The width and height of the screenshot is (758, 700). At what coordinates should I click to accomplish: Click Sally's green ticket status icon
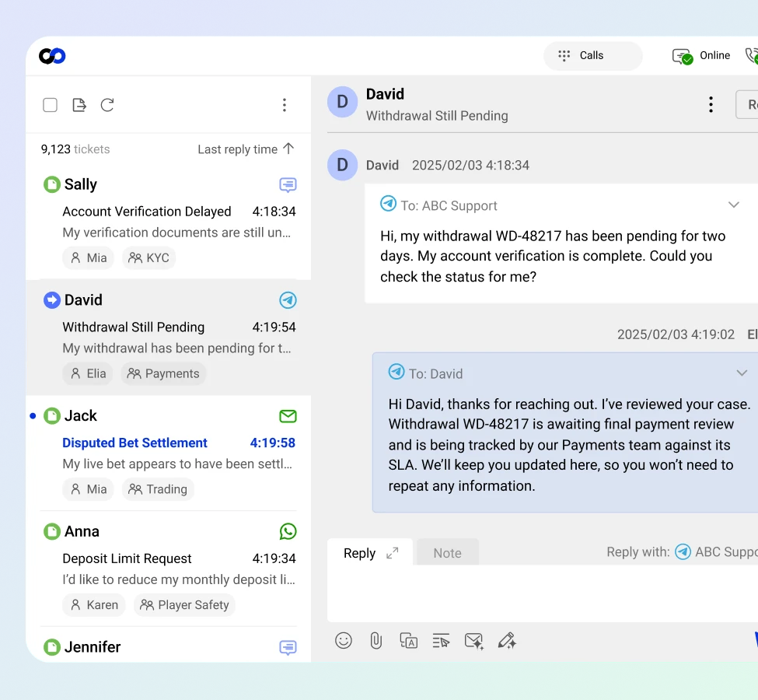tap(52, 184)
